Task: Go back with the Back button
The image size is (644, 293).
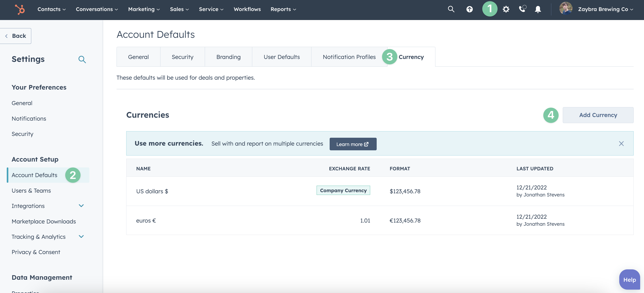Action: [16, 36]
